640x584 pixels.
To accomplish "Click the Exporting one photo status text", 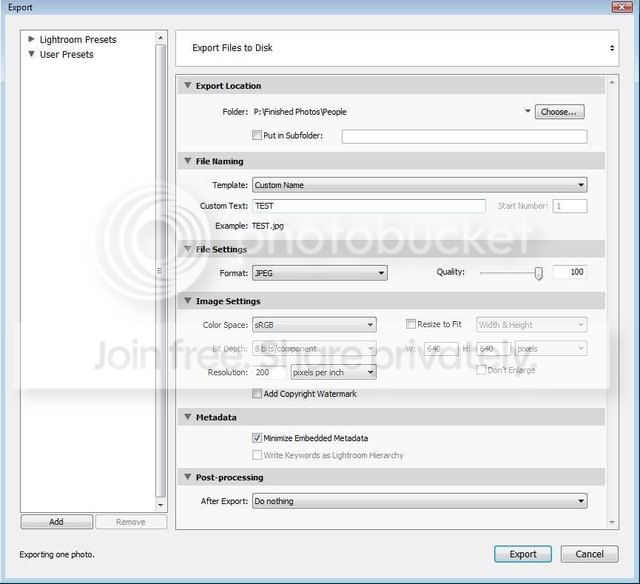I will 57,554.
